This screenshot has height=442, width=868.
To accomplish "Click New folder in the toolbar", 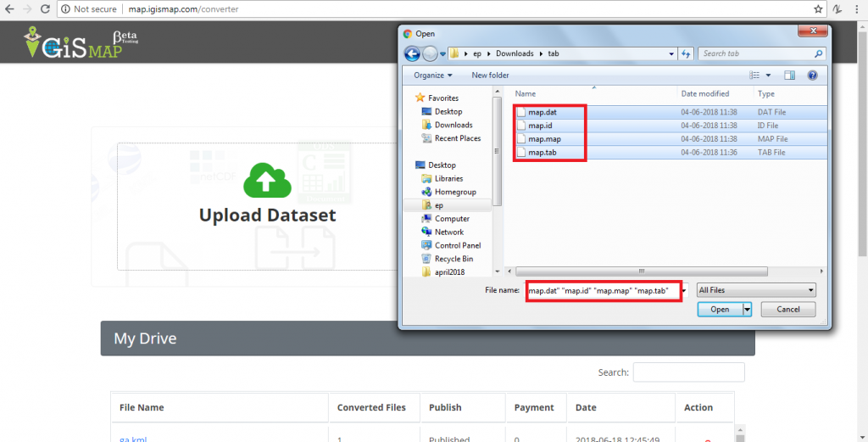I will (490, 76).
